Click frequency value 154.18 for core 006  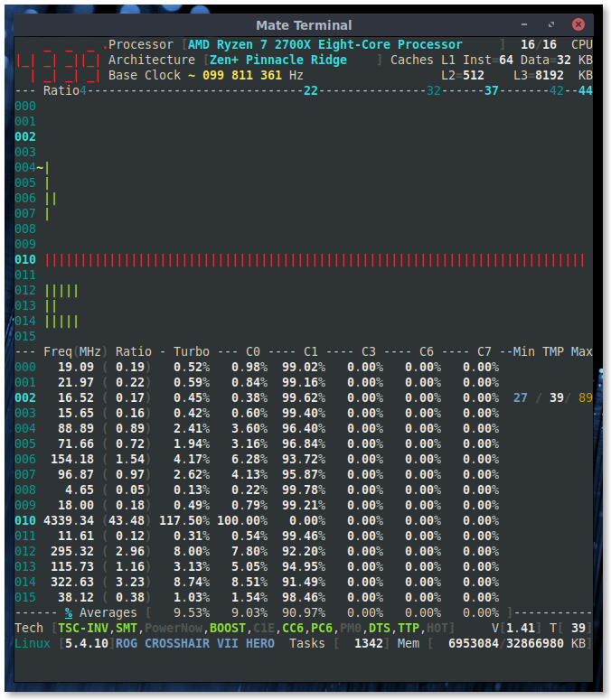(72, 459)
